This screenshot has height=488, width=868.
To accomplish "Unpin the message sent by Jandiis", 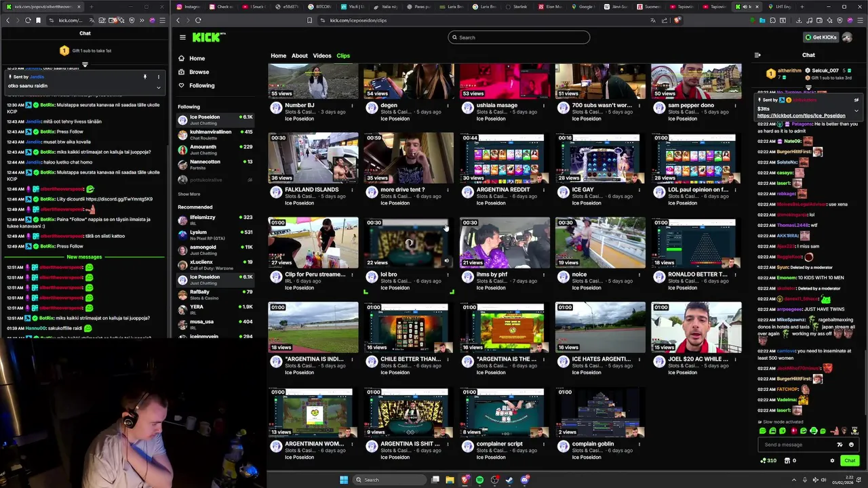I will (x=144, y=77).
